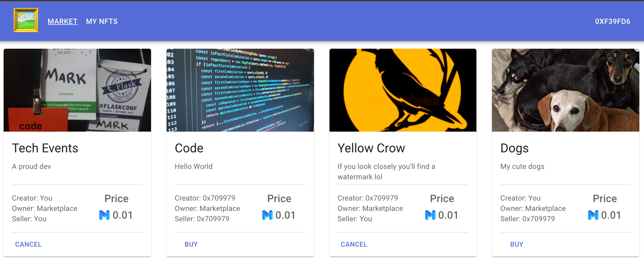Open the Tech Events badge image
This screenshot has width=644, height=271.
77,90
